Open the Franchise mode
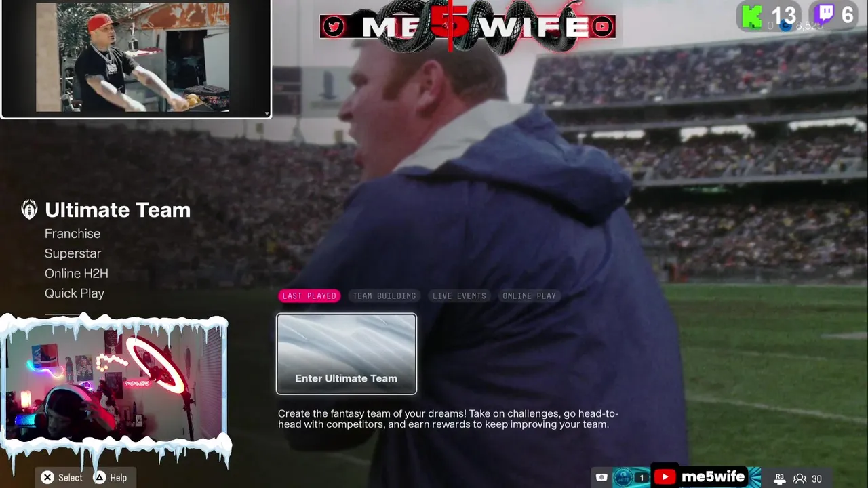868x488 pixels. [73, 233]
